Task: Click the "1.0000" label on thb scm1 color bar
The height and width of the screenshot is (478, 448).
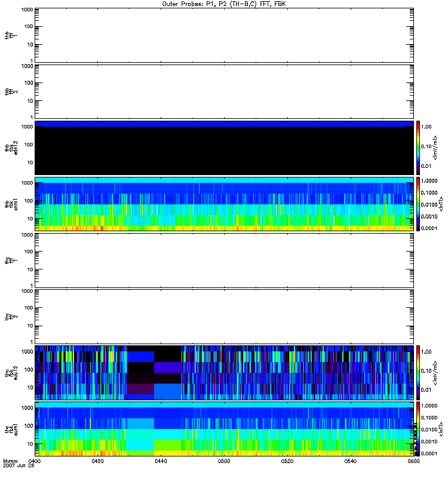Action: click(x=429, y=181)
